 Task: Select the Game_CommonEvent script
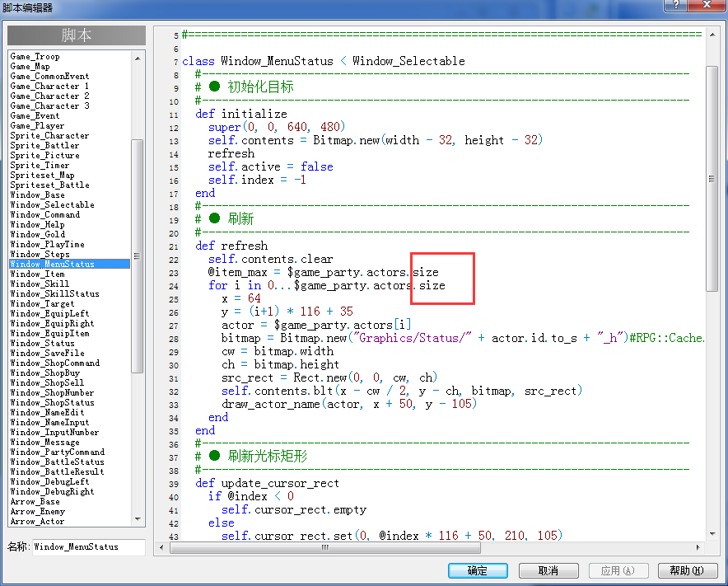click(x=49, y=76)
